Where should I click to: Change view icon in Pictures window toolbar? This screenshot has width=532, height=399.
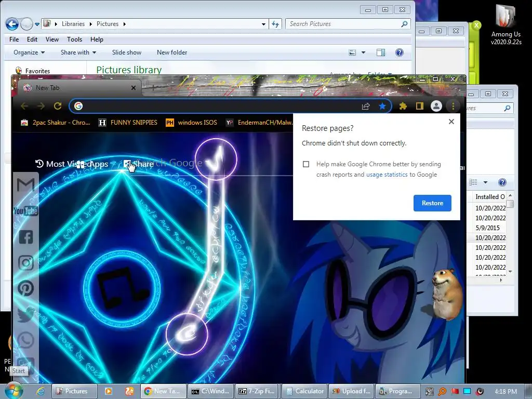point(353,52)
